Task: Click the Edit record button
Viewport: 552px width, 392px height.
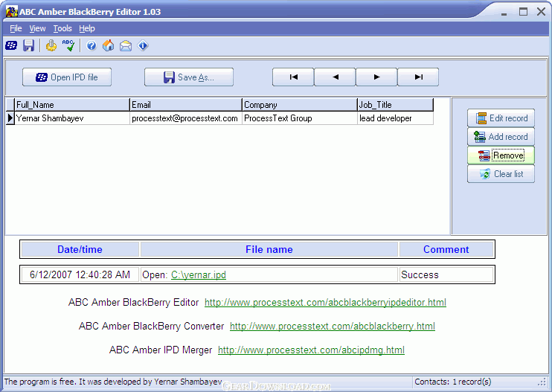Action: click(501, 118)
